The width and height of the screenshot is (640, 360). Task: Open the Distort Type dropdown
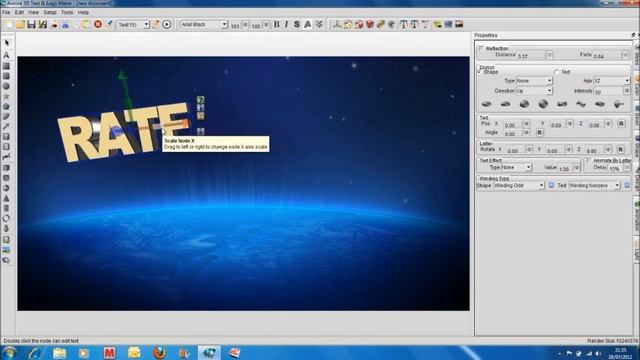click(534, 81)
